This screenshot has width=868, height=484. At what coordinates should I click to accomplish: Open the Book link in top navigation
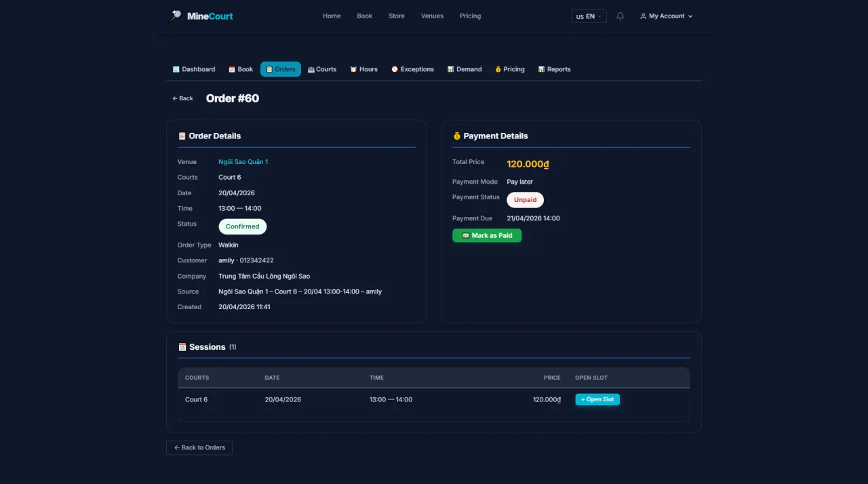pyautogui.click(x=365, y=16)
